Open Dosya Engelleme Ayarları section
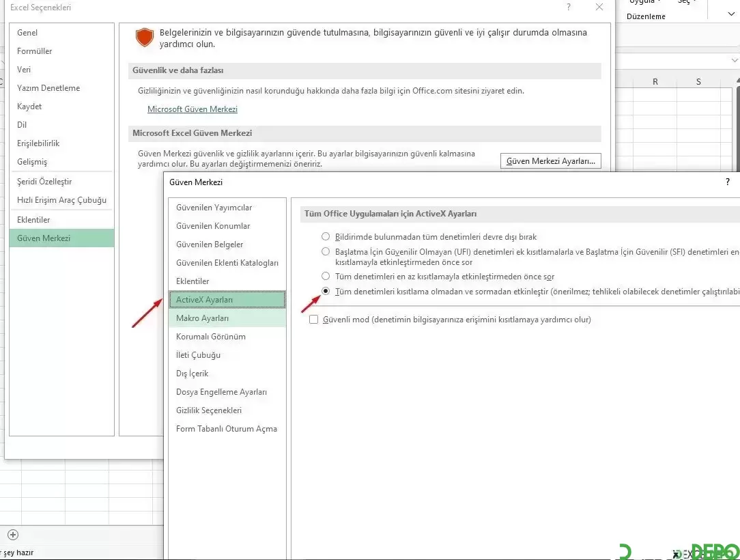 click(x=227, y=391)
